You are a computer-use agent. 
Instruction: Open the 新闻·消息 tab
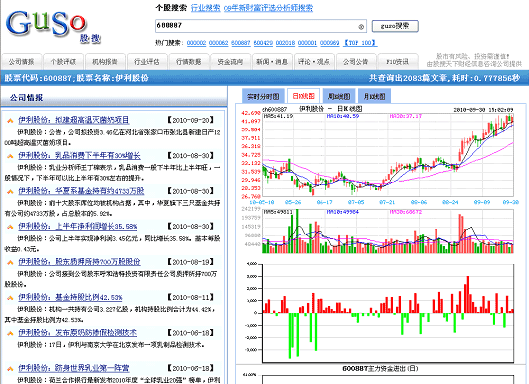pos(272,62)
